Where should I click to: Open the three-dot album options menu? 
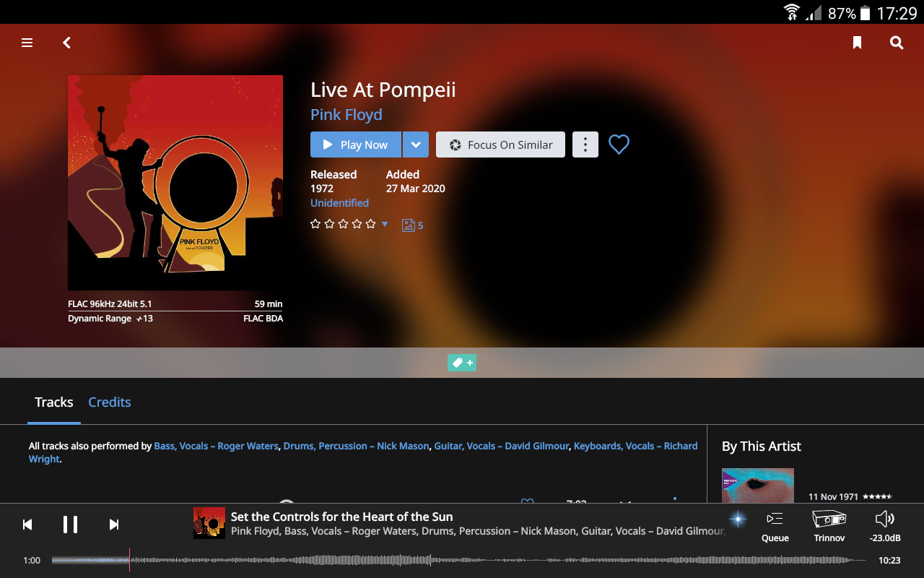[585, 144]
